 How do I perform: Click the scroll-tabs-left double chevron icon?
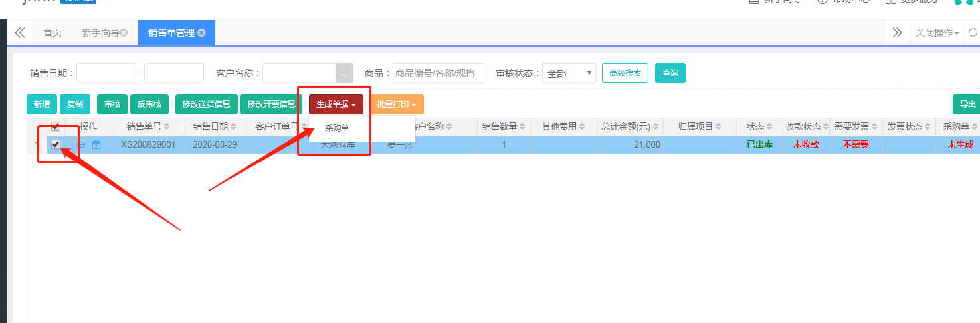20,33
